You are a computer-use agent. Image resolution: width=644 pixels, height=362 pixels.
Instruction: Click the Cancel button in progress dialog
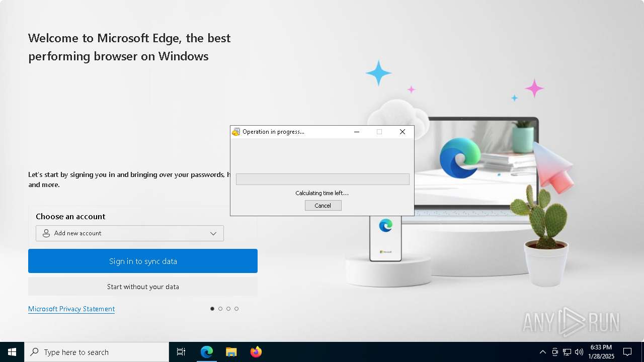tap(323, 206)
